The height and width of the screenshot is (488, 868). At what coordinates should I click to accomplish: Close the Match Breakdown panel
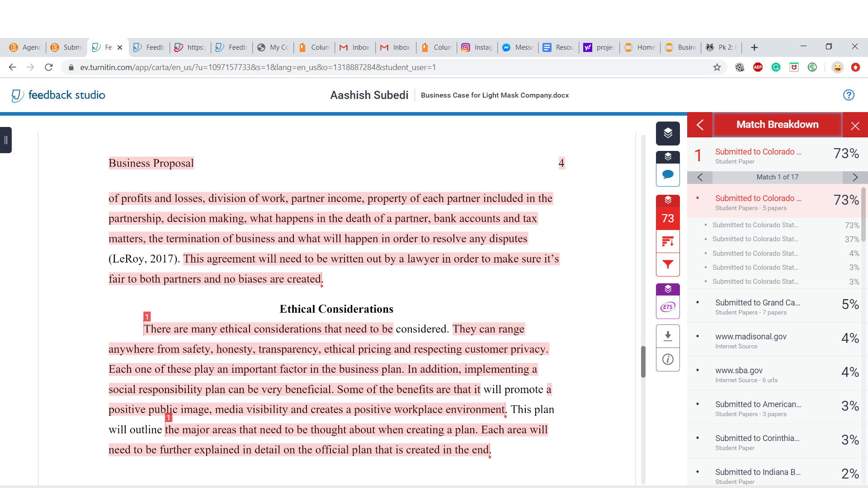[x=855, y=125]
